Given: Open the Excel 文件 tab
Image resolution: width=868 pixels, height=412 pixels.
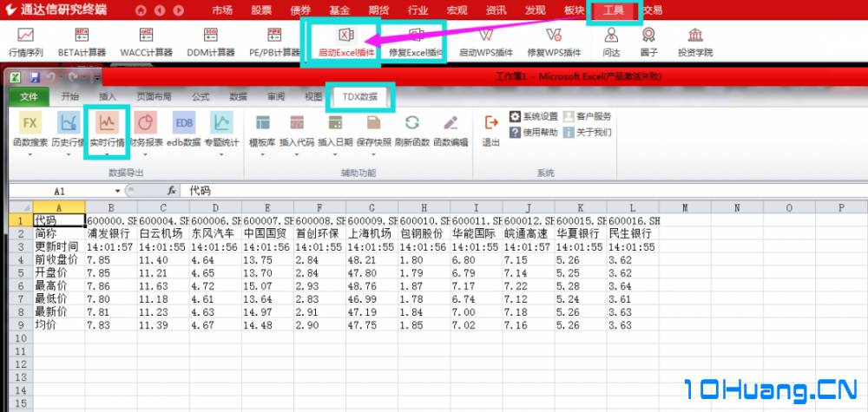Looking at the screenshot, I should pyautogui.click(x=29, y=97).
